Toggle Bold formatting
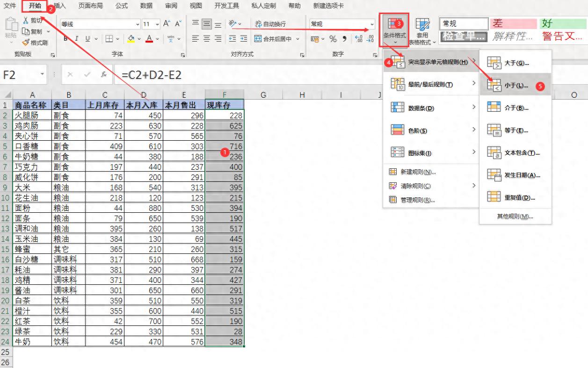 [66, 39]
